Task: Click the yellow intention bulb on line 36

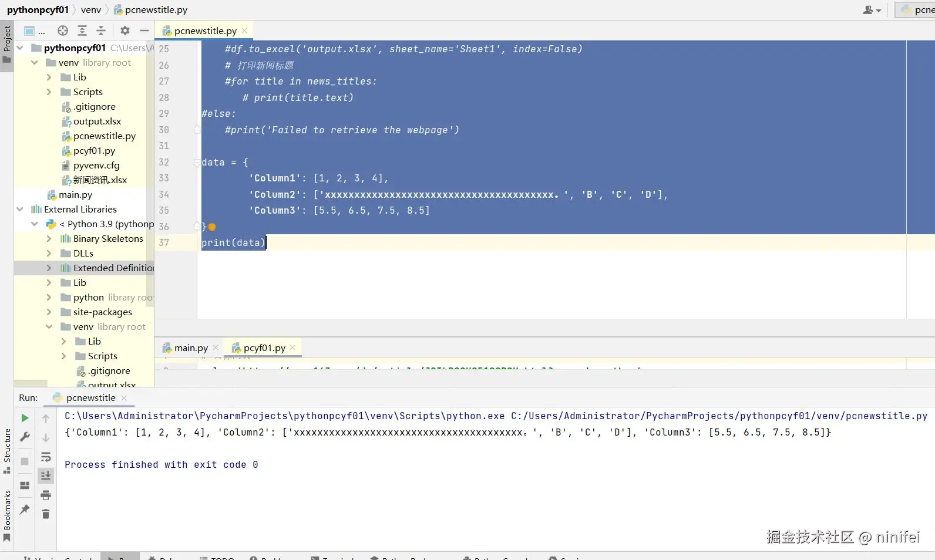Action: (x=212, y=227)
